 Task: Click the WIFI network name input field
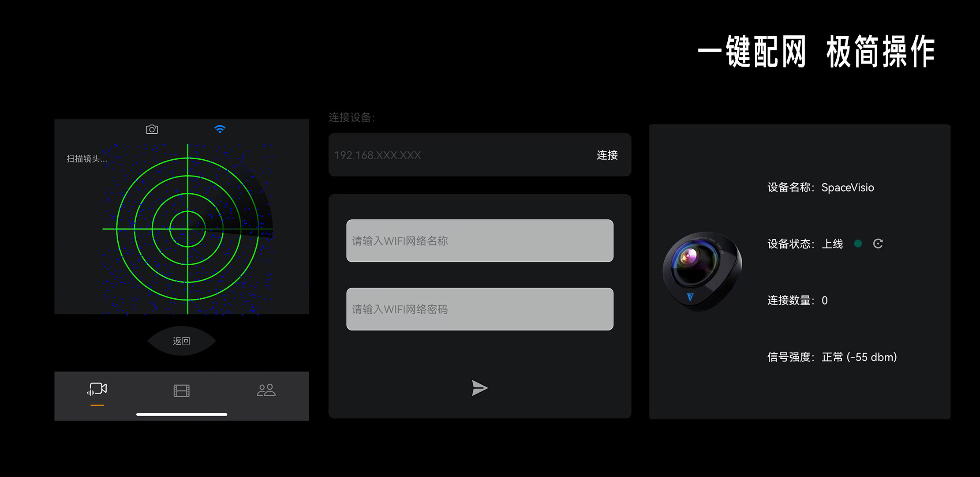480,240
